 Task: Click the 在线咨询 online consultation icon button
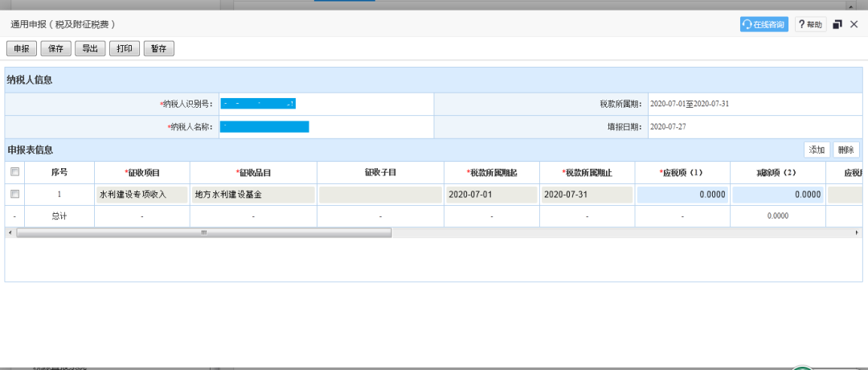[764, 25]
